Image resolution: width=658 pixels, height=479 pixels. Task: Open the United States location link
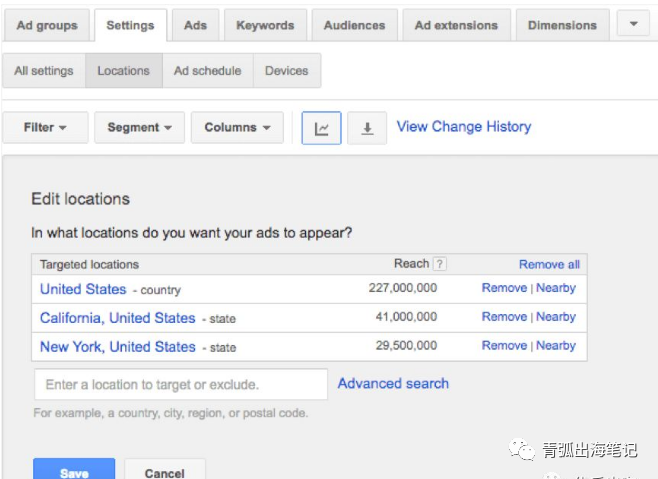point(83,289)
